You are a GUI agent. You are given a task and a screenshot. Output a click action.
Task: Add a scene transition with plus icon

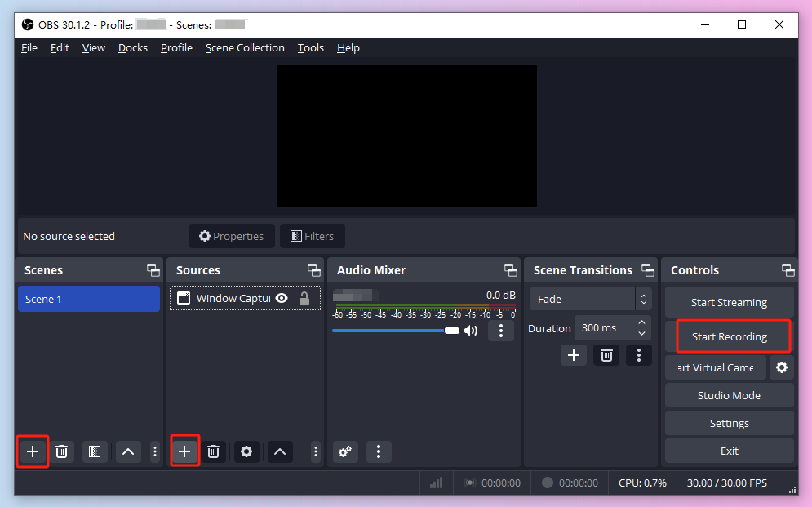coord(573,355)
